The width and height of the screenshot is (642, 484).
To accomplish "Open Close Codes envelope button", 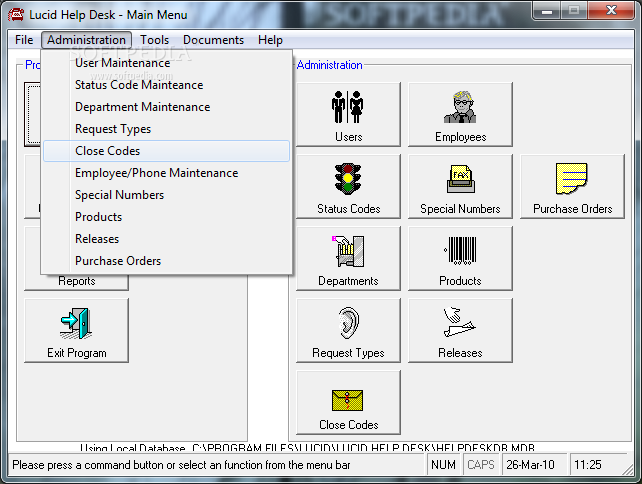I will (348, 403).
